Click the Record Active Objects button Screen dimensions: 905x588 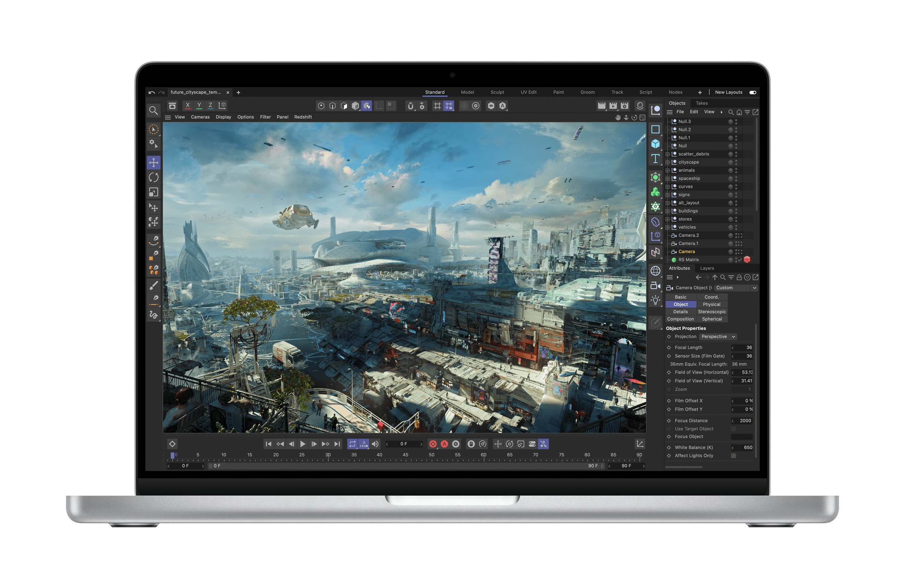[433, 444]
